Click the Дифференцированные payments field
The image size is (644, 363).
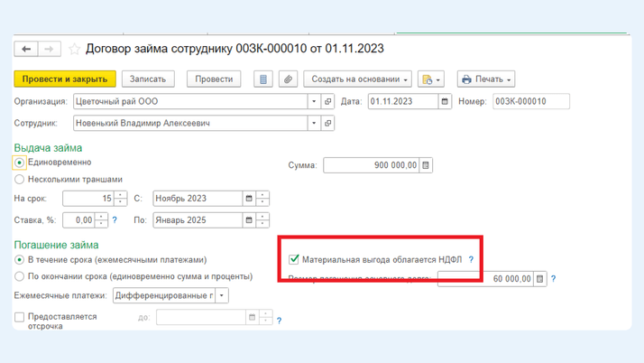[164, 295]
